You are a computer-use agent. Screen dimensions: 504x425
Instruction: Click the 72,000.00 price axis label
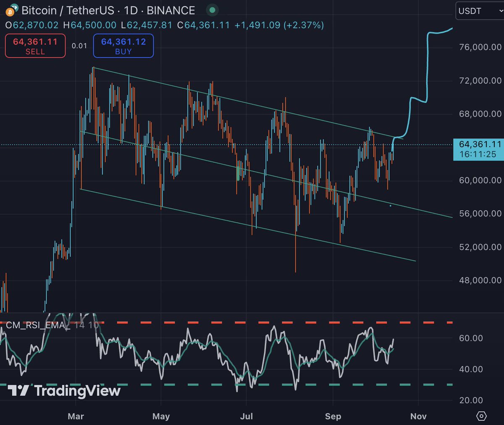[x=480, y=80]
